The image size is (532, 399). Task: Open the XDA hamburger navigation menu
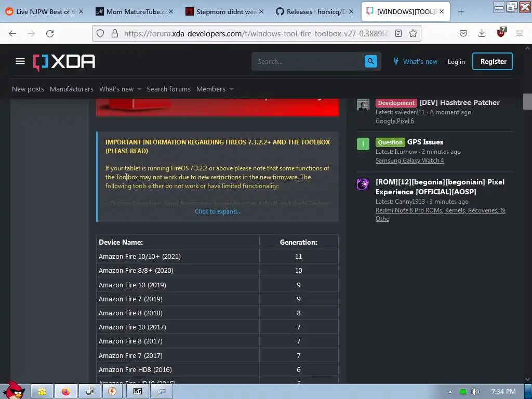click(x=20, y=61)
